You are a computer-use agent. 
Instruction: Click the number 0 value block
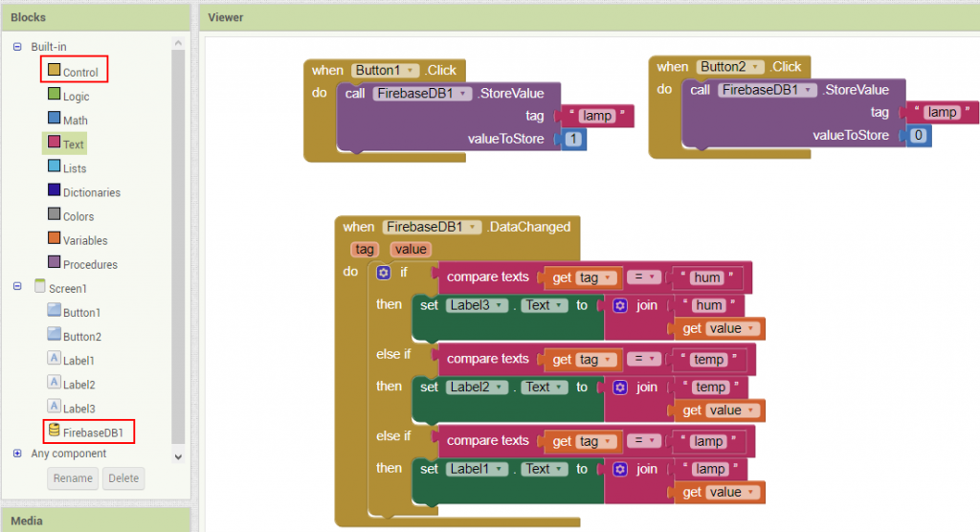918,135
